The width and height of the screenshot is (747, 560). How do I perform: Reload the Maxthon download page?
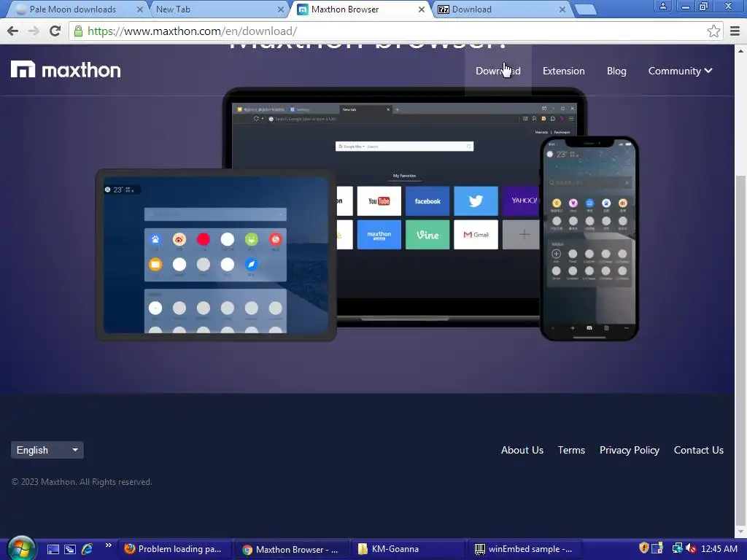click(x=55, y=31)
